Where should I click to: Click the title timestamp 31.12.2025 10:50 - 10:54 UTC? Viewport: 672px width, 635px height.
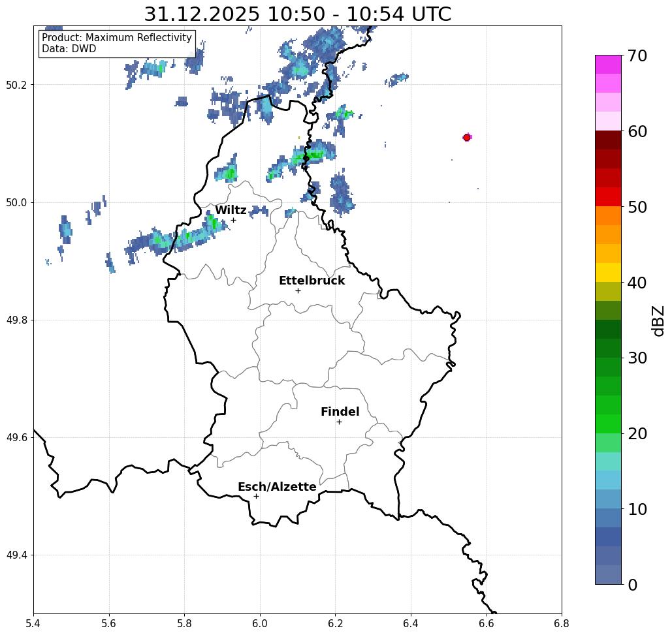point(297,14)
